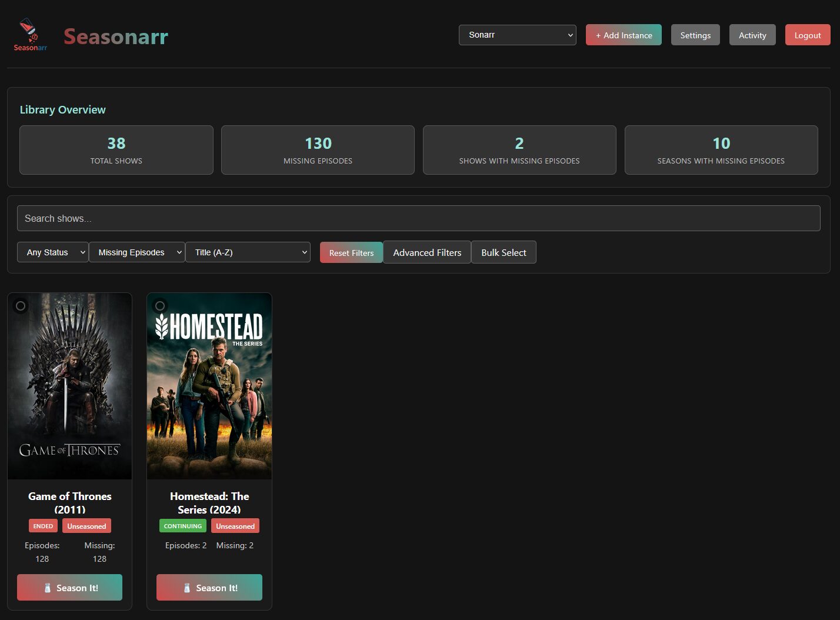Click the Library Overview heading
This screenshot has height=620, width=840.
tap(63, 109)
